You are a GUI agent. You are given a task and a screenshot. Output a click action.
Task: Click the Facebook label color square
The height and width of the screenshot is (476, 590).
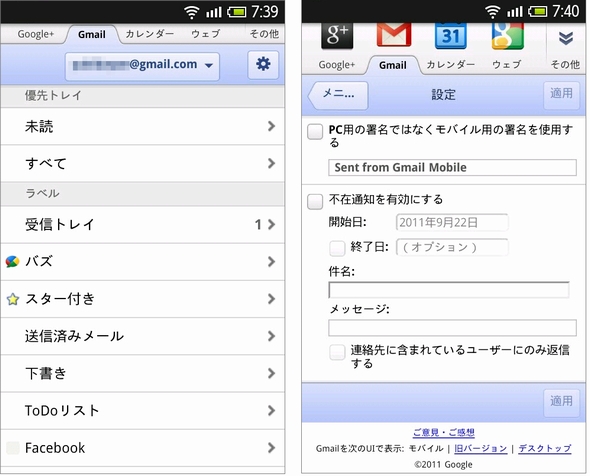pos(13,448)
